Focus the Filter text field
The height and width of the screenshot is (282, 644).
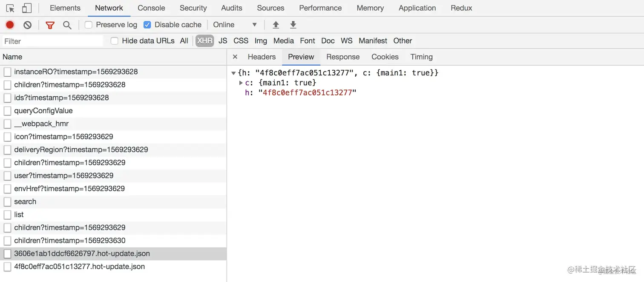pyautogui.click(x=52, y=41)
